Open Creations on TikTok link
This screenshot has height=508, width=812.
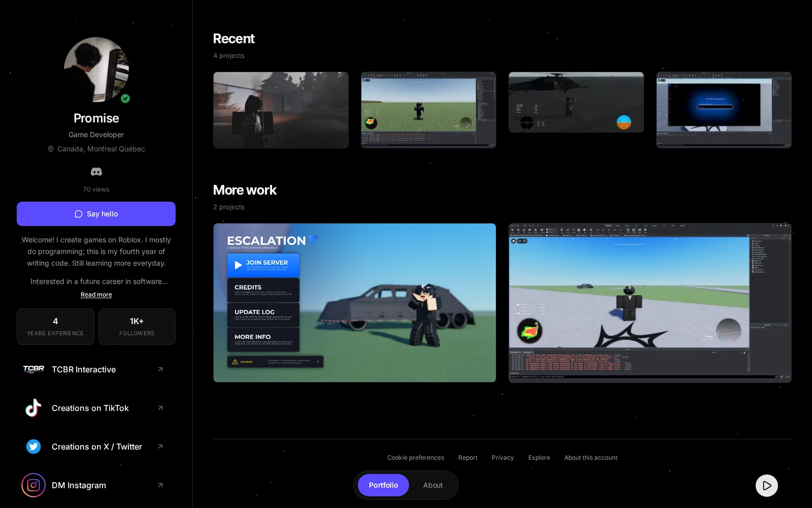tap(96, 408)
